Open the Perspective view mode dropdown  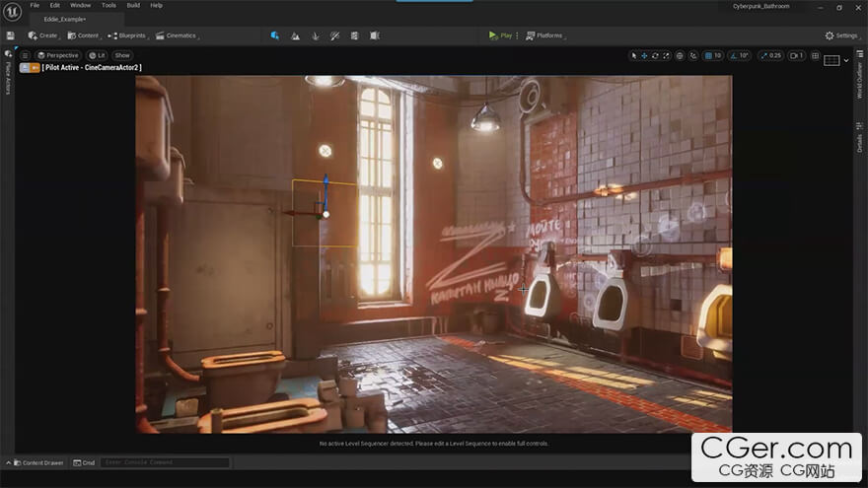click(x=58, y=55)
